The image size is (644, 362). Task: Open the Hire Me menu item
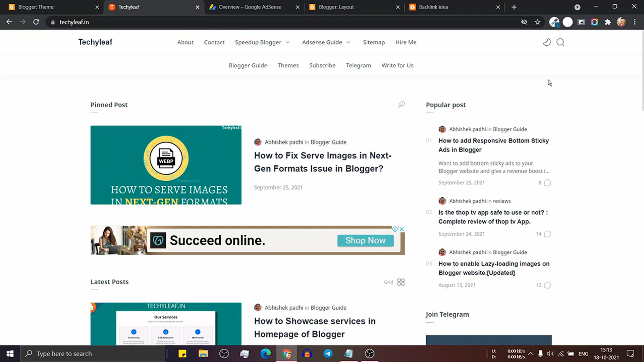[406, 42]
